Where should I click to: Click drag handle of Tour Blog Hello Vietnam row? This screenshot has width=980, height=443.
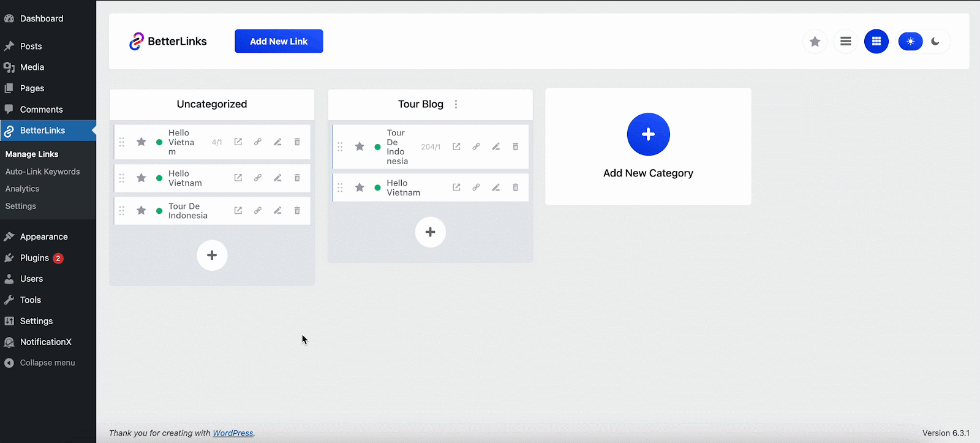[340, 187]
